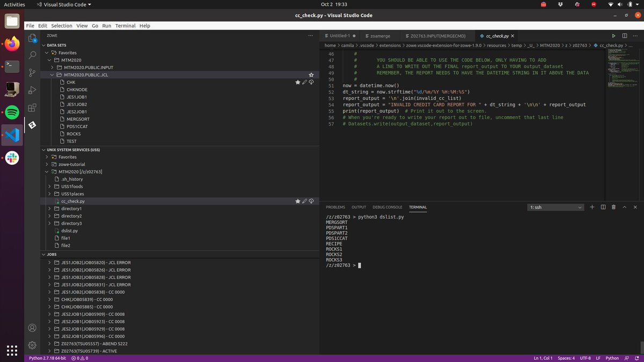Open the 1: ssh terminal dropdown

(x=555, y=207)
